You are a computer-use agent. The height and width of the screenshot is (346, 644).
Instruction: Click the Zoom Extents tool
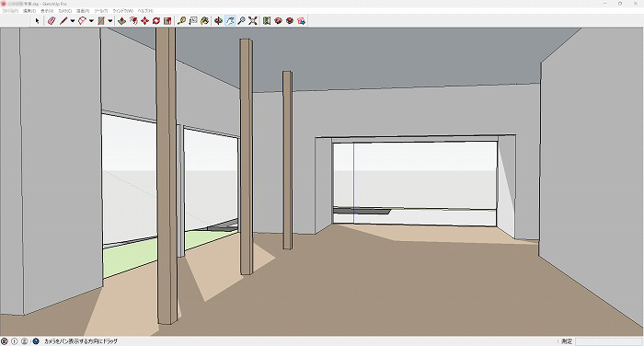(253, 20)
